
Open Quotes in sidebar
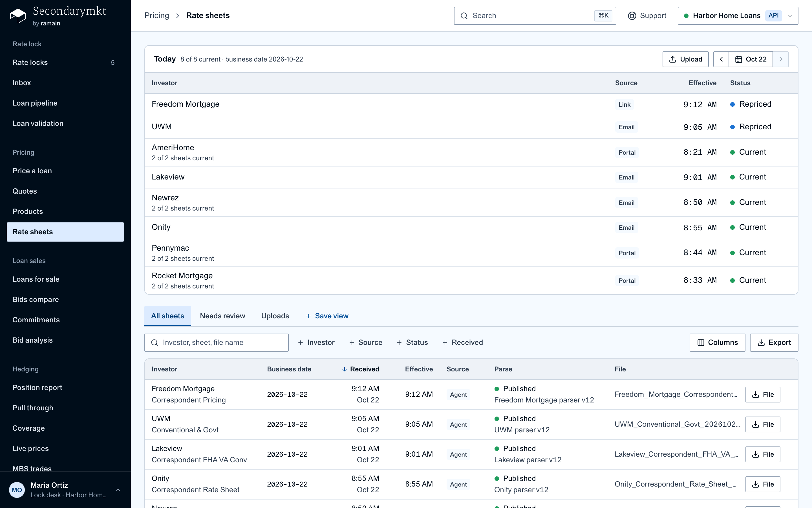pos(65,191)
